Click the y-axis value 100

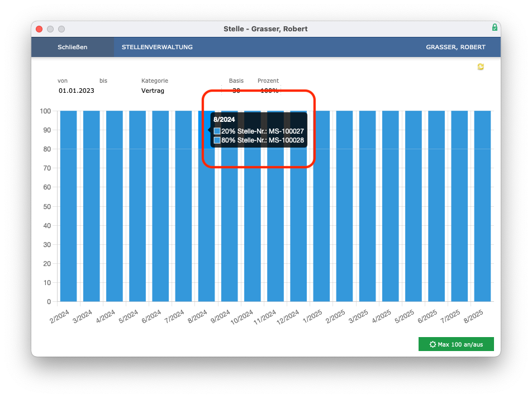coord(45,111)
